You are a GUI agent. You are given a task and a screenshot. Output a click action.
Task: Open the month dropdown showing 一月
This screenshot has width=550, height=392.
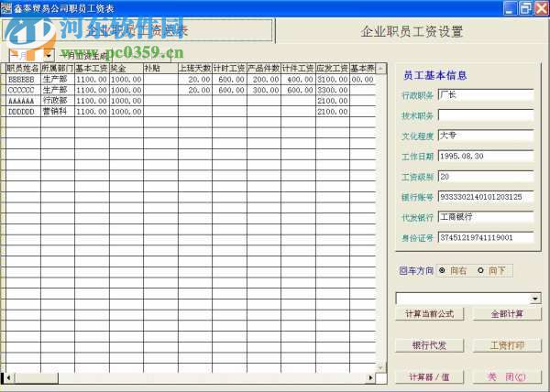click(x=49, y=55)
